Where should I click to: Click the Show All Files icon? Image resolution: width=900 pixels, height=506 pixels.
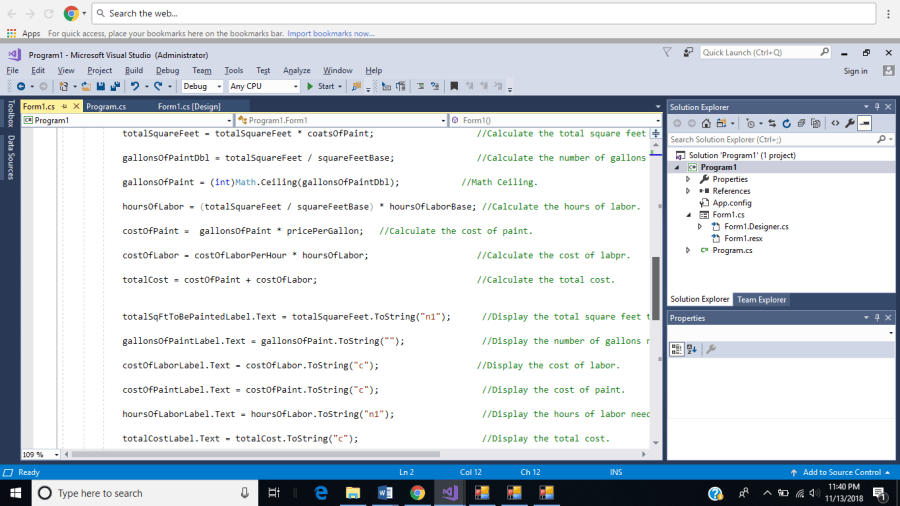[x=816, y=123]
